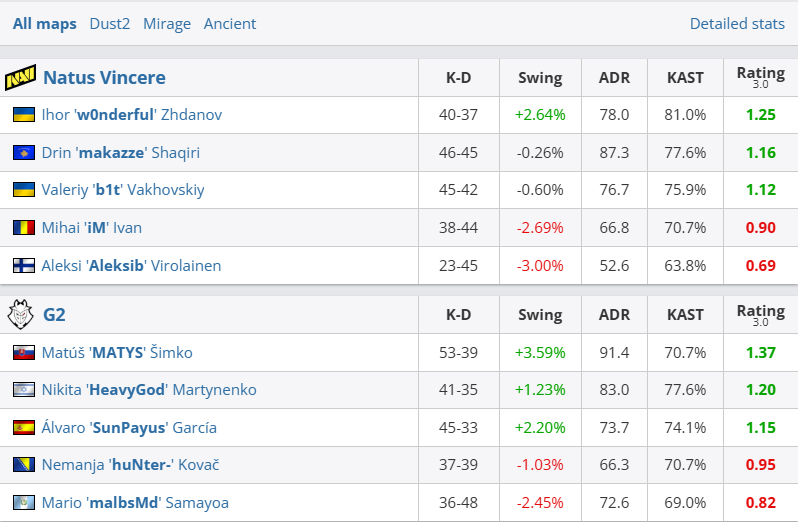Viewport: 798px width, 522px height.
Task: Select the All maps tab
Action: coord(44,23)
